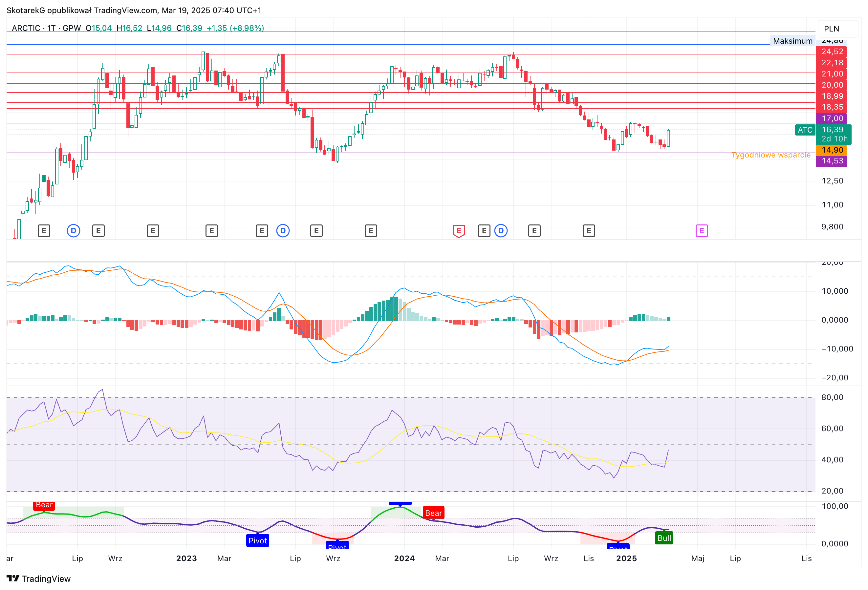
Task: Click the 12,50 price scale value
Action: coord(832,181)
